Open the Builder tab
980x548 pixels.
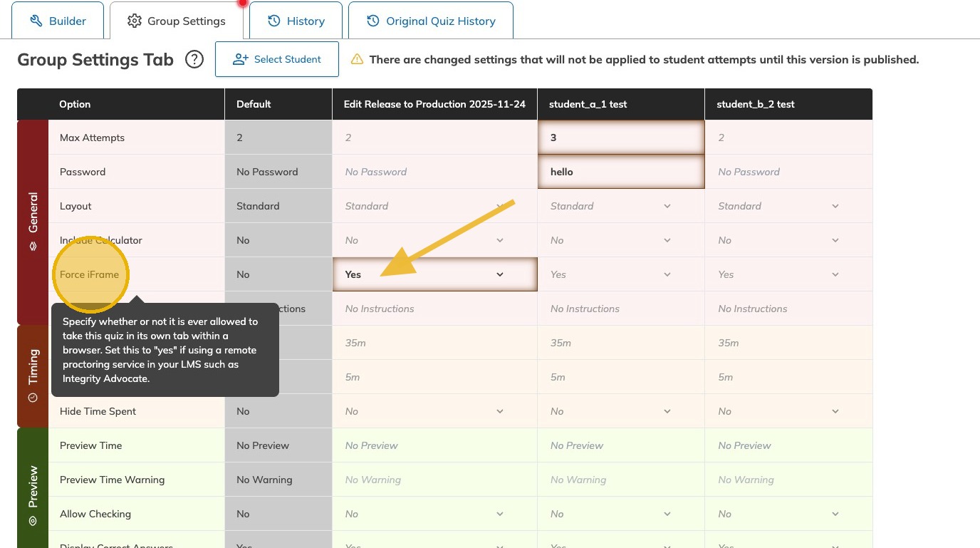[58, 21]
